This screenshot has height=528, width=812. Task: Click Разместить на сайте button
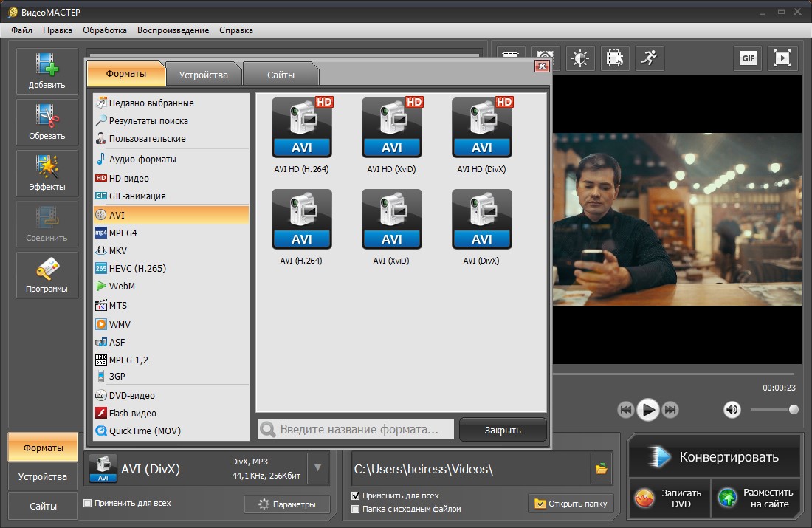point(757,498)
